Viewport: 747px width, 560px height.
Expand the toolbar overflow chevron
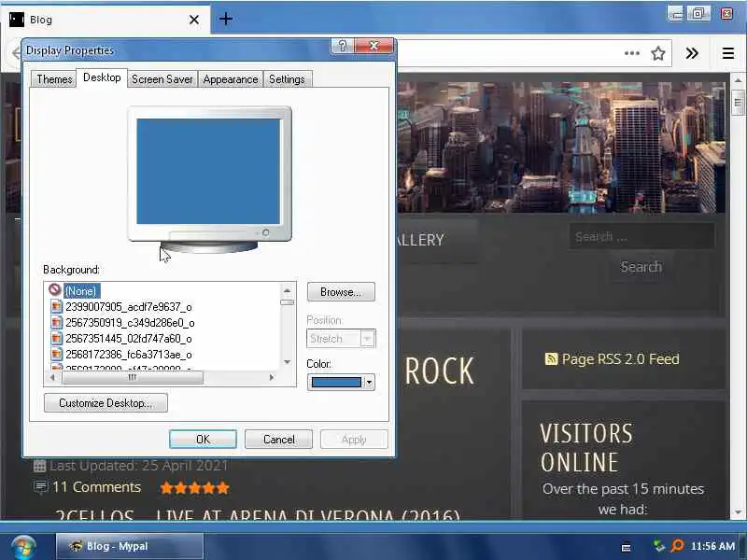coord(692,53)
